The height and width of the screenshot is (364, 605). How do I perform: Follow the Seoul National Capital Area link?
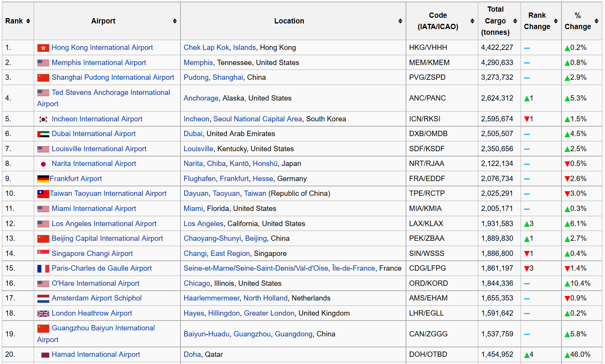click(x=258, y=119)
